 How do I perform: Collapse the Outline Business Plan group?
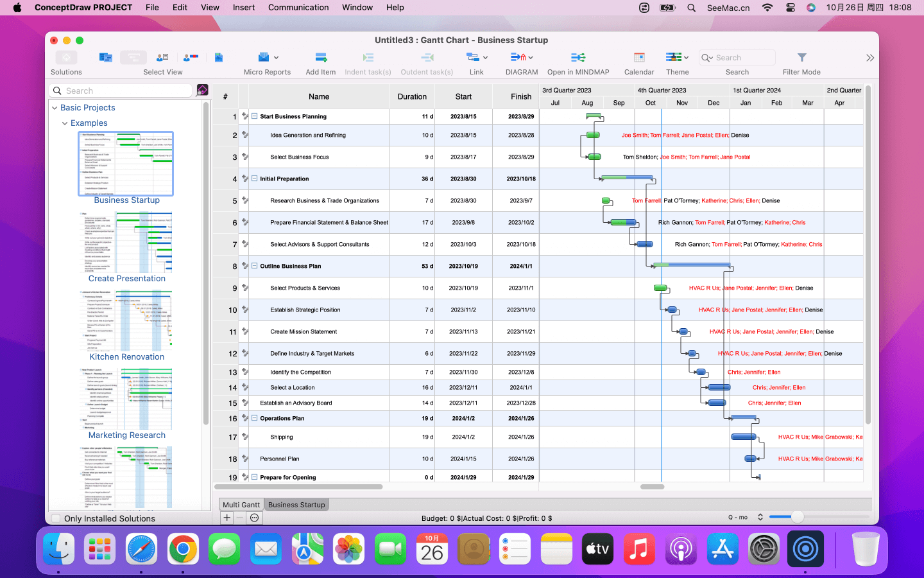point(255,266)
